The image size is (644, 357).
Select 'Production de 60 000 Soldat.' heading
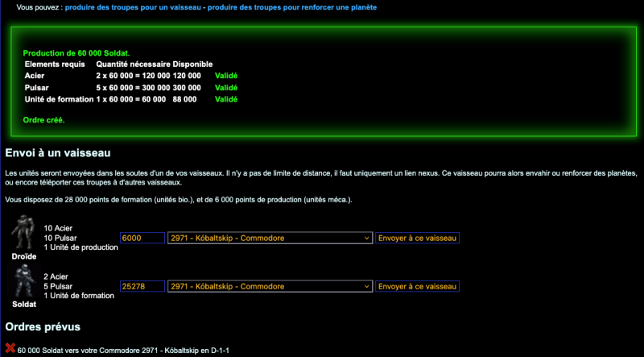76,53
